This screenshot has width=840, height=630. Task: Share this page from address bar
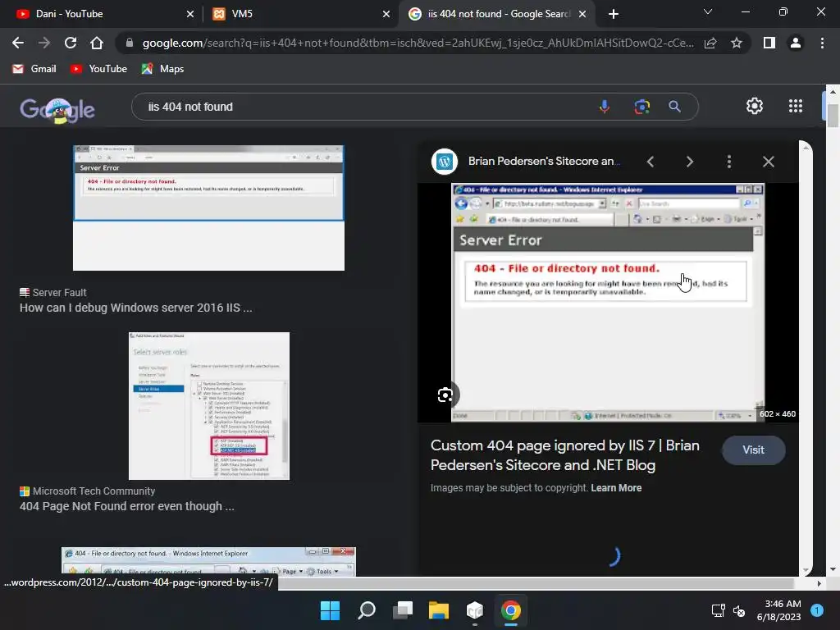click(710, 43)
